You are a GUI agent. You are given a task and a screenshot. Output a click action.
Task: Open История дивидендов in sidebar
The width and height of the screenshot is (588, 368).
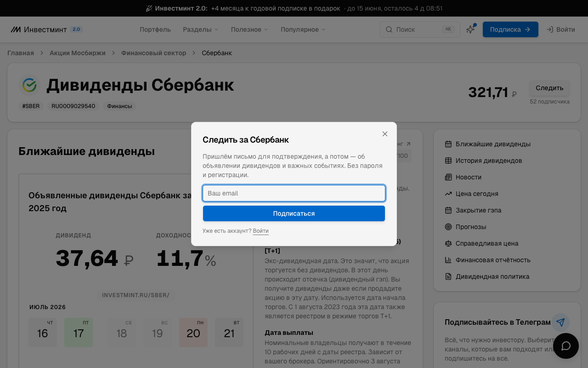pyautogui.click(x=489, y=161)
